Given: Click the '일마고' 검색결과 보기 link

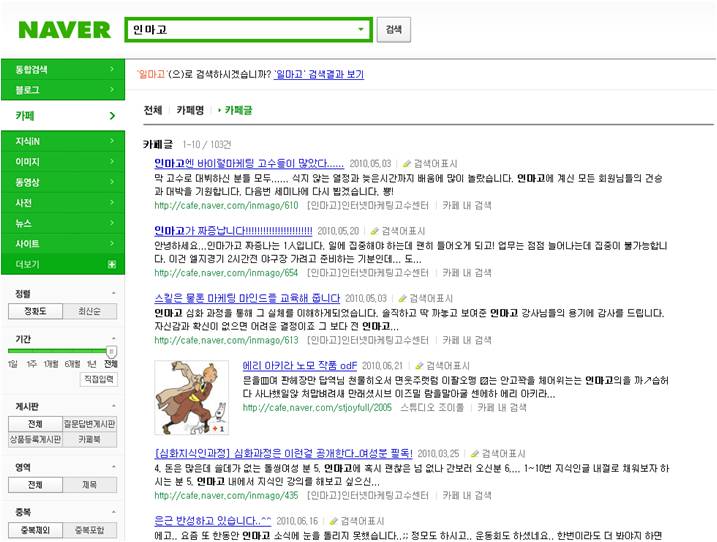Looking at the screenshot, I should click(x=319, y=74).
